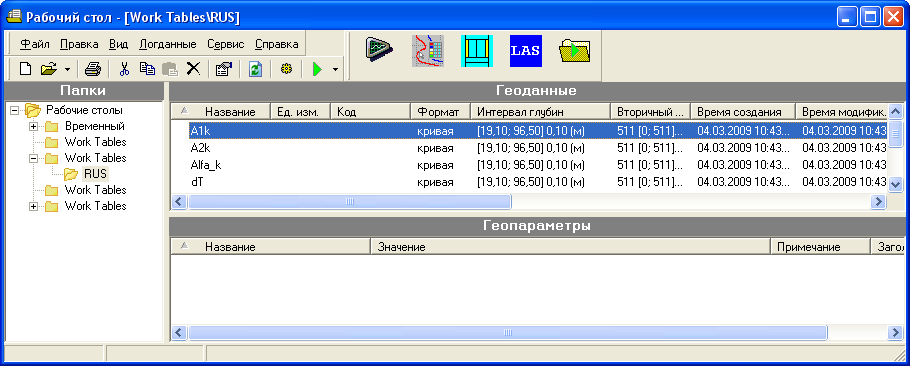This screenshot has width=910, height=366.
Task: Click Геоданные horizontal scroll left arrow
Action: point(179,201)
